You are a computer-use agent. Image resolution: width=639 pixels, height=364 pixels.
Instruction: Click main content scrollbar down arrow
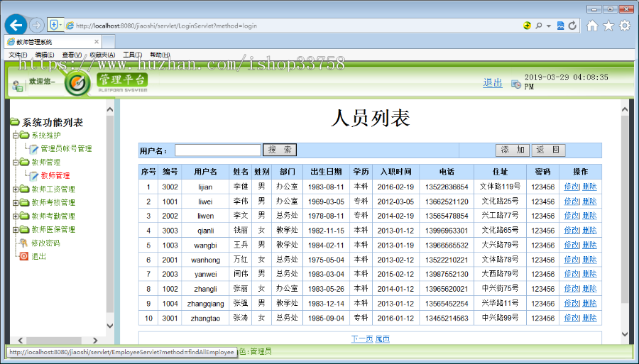pos(625,334)
